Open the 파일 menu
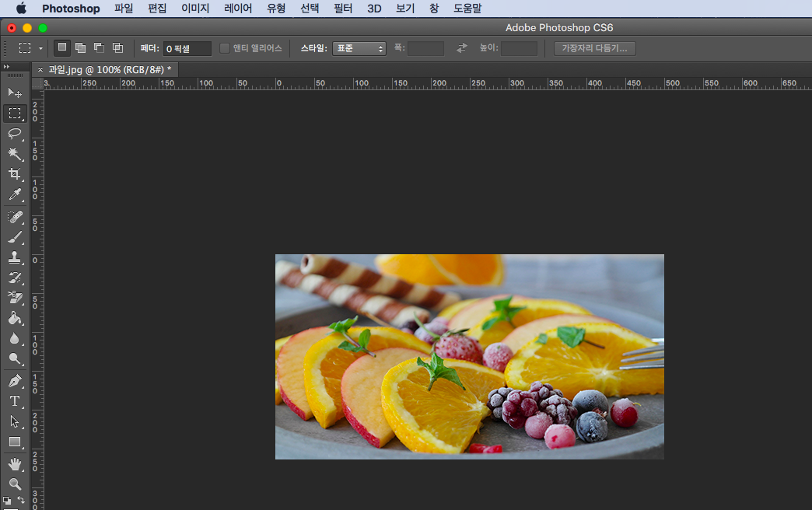 tap(124, 9)
